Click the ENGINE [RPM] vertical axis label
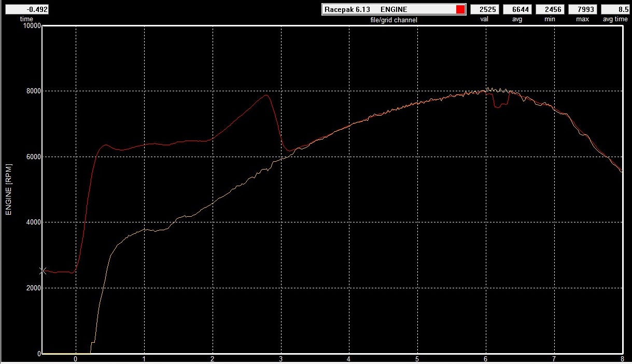Viewport: 632px width, 364px height. [x=8, y=189]
